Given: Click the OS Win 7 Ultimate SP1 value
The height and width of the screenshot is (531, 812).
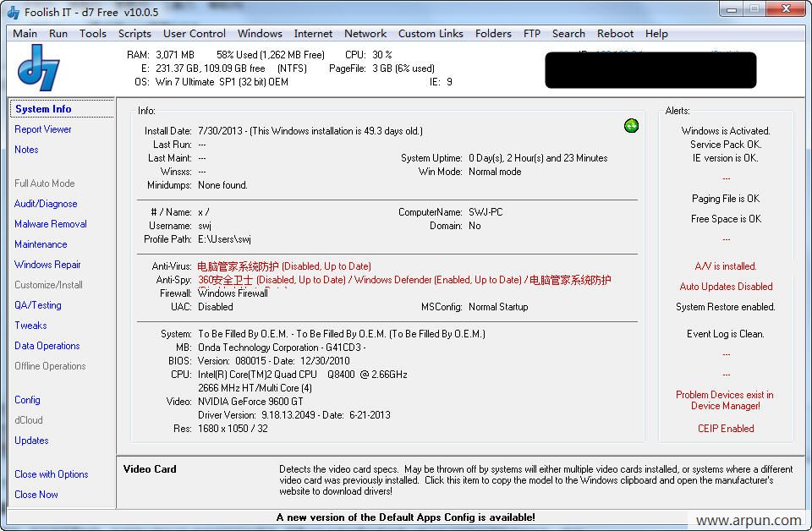Looking at the screenshot, I should click(x=222, y=82).
